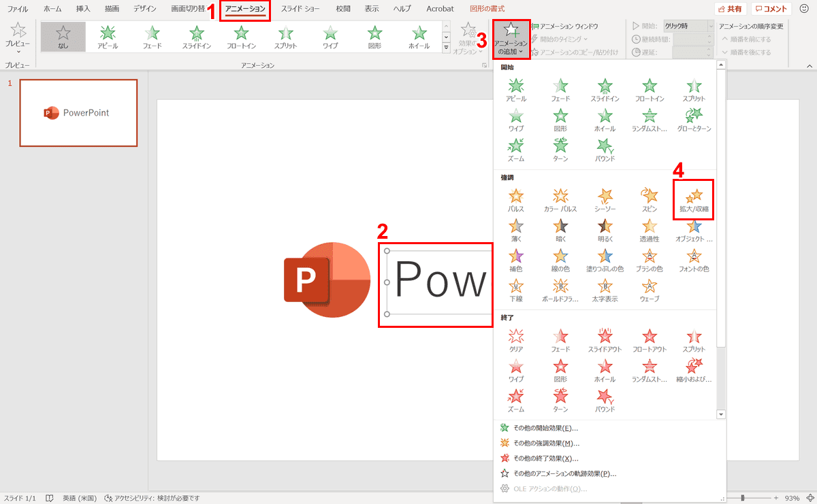This screenshot has width=817, height=504.
Task: Click the 英語 (米国) language indicator
Action: pyautogui.click(x=80, y=498)
